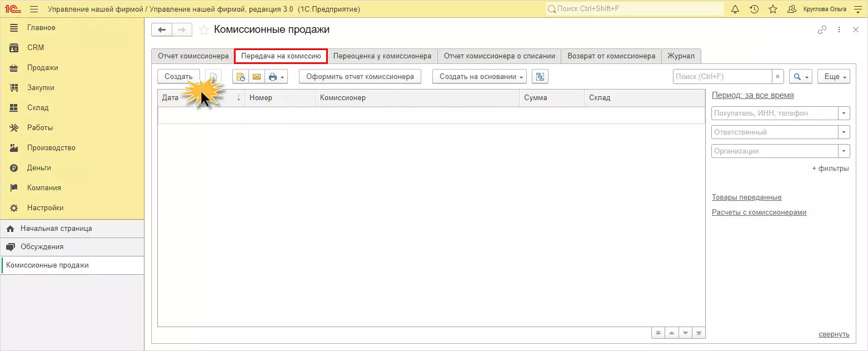The height and width of the screenshot is (351, 868).
Task: Switch to Возврат от комиссионера tab
Action: coord(611,56)
